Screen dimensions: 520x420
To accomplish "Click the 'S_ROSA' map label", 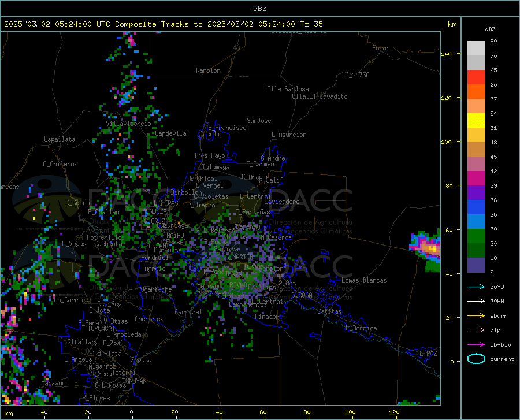I will tap(302, 295).
